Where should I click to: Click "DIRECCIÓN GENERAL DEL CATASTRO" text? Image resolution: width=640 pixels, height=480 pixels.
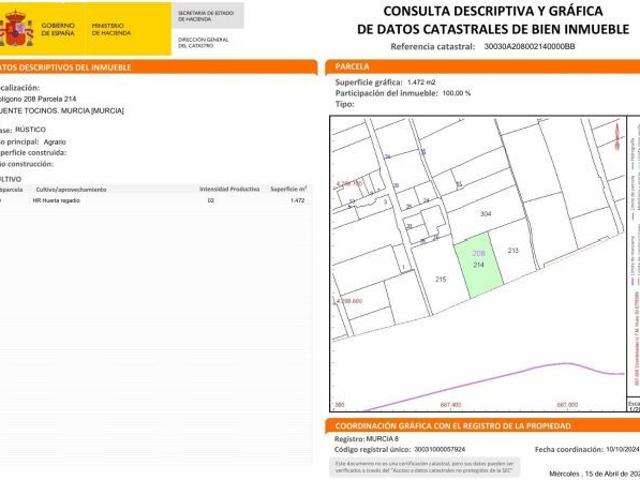pos(203,42)
